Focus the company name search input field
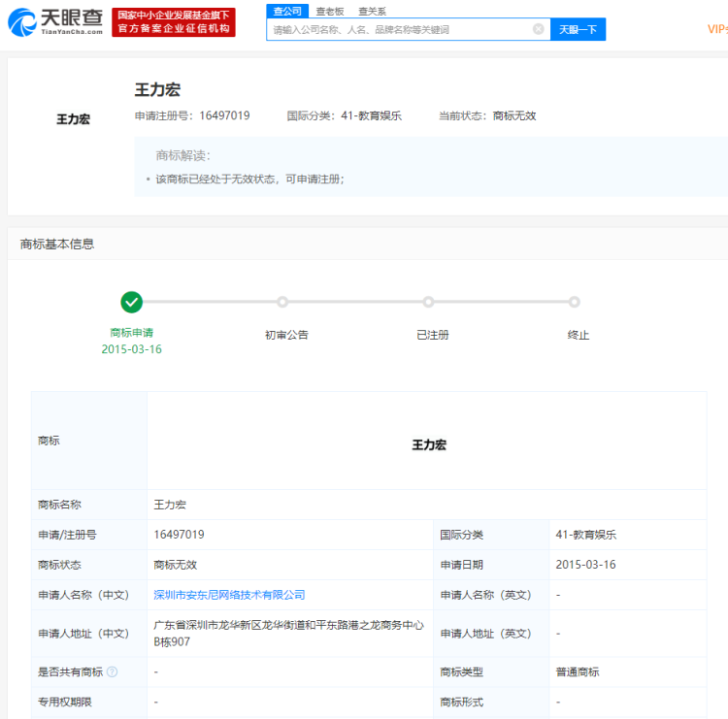The height and width of the screenshot is (719, 728). pos(398,29)
